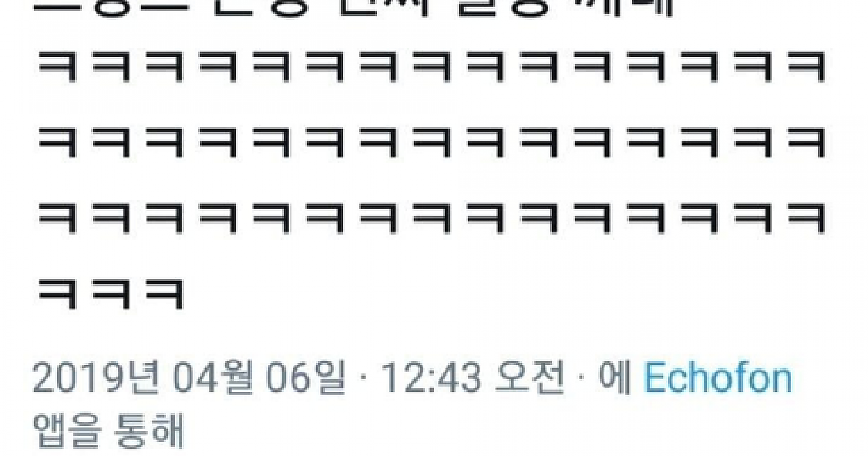Click the first ㅋ of the first row

56,69
